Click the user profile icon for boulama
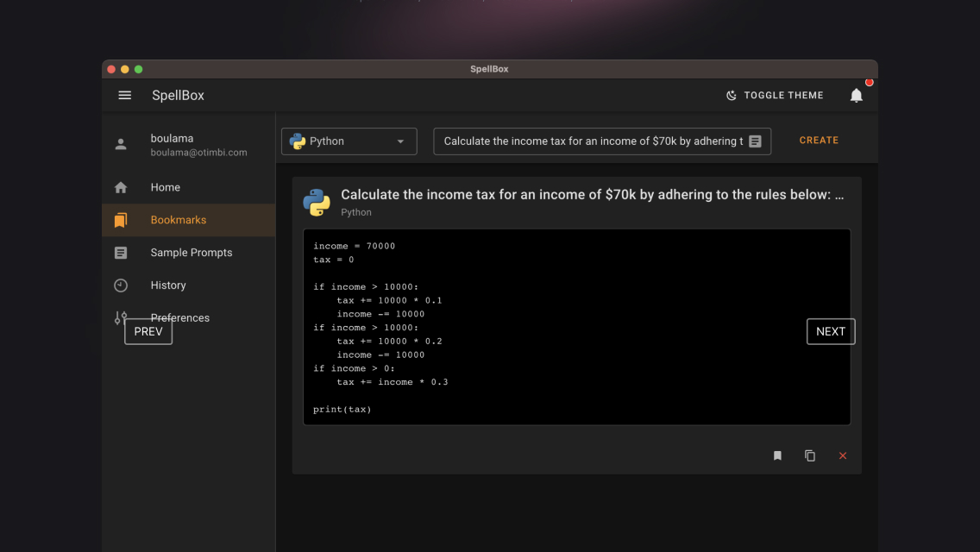This screenshot has height=552, width=980. [121, 144]
